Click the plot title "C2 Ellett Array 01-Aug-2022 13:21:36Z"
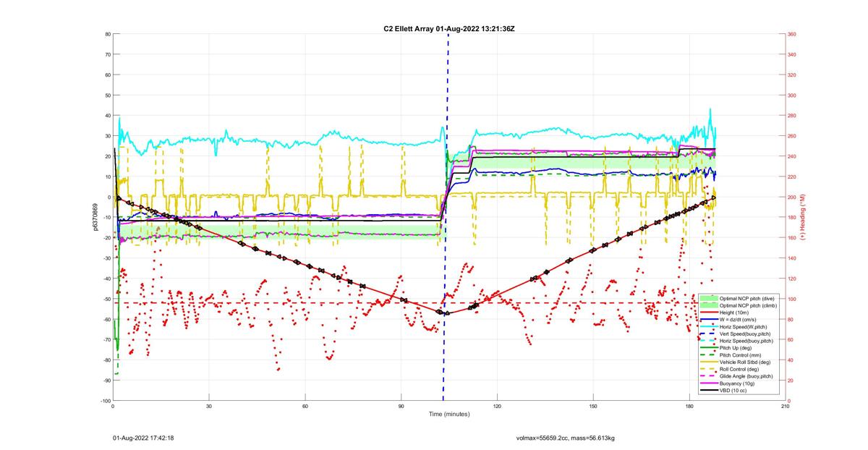 point(449,28)
